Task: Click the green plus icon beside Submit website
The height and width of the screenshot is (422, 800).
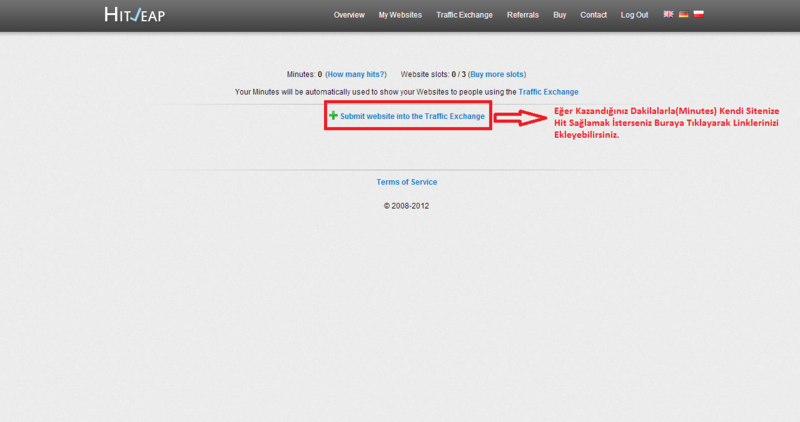Action: tap(333, 116)
